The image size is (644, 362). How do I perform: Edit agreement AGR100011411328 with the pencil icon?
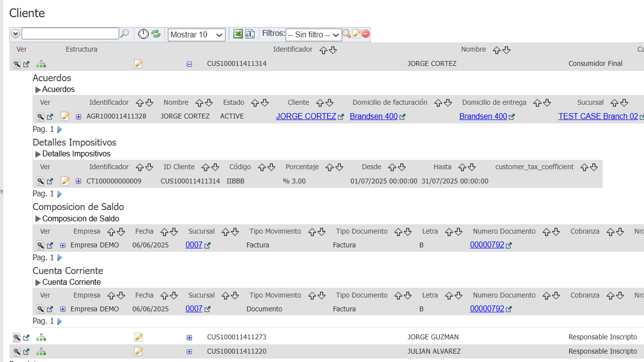[x=65, y=116]
